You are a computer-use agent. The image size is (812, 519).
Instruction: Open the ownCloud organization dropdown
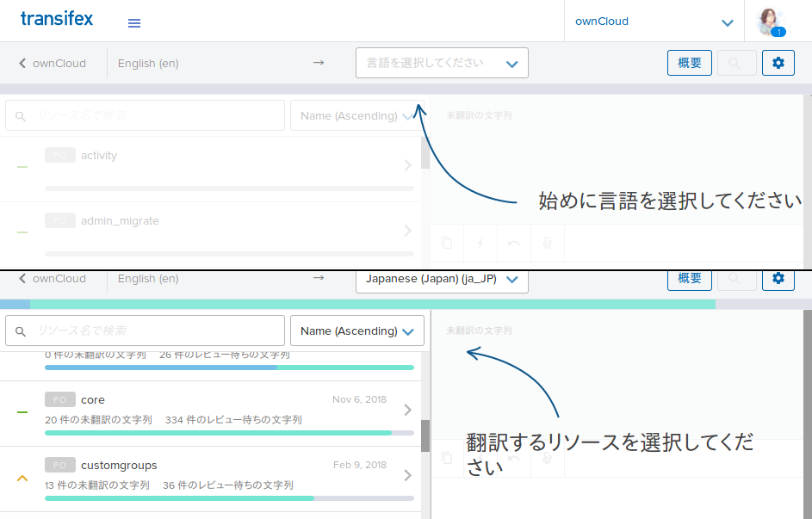(x=654, y=22)
